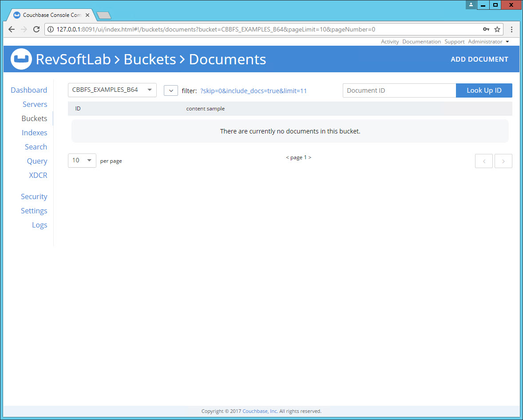Click the Look Up ID button
This screenshot has height=420, width=523.
pyautogui.click(x=484, y=90)
